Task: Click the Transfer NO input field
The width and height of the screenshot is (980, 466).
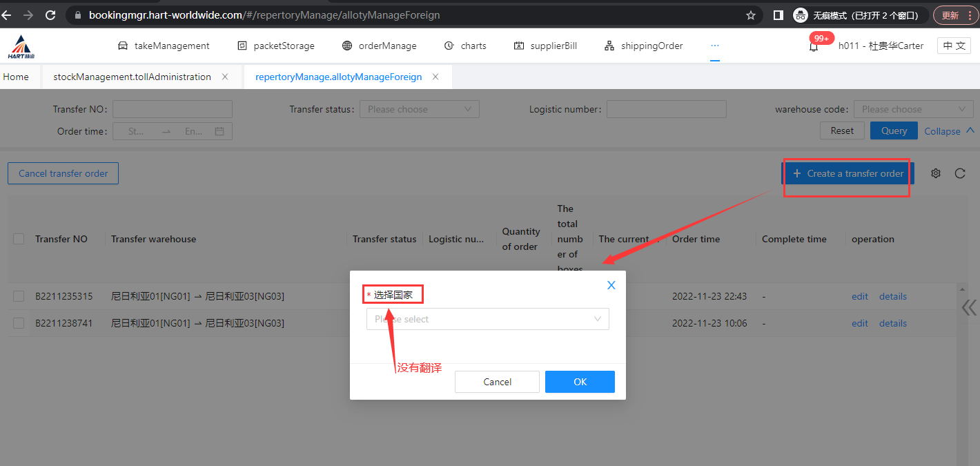Action: click(173, 109)
